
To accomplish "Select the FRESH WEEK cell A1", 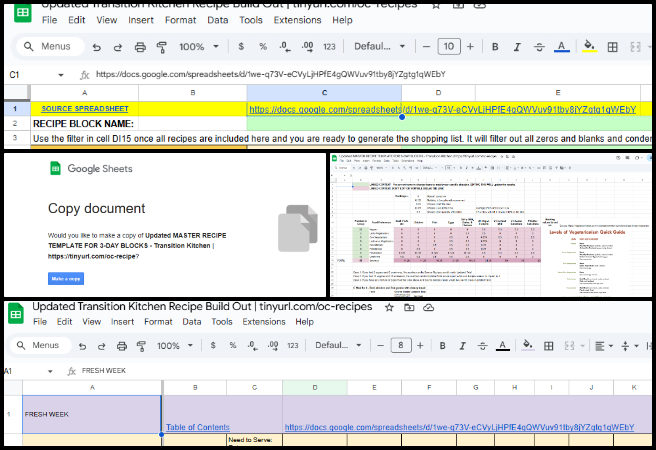I will point(92,414).
